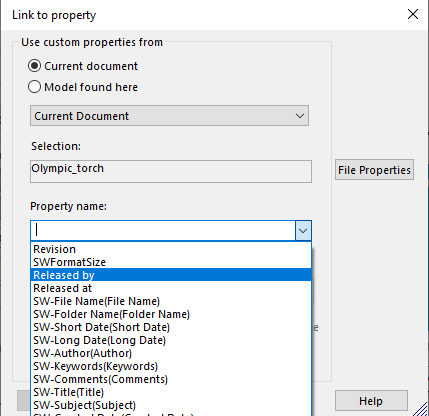Pick Revision from the property list
429x416 pixels.
pos(171,249)
